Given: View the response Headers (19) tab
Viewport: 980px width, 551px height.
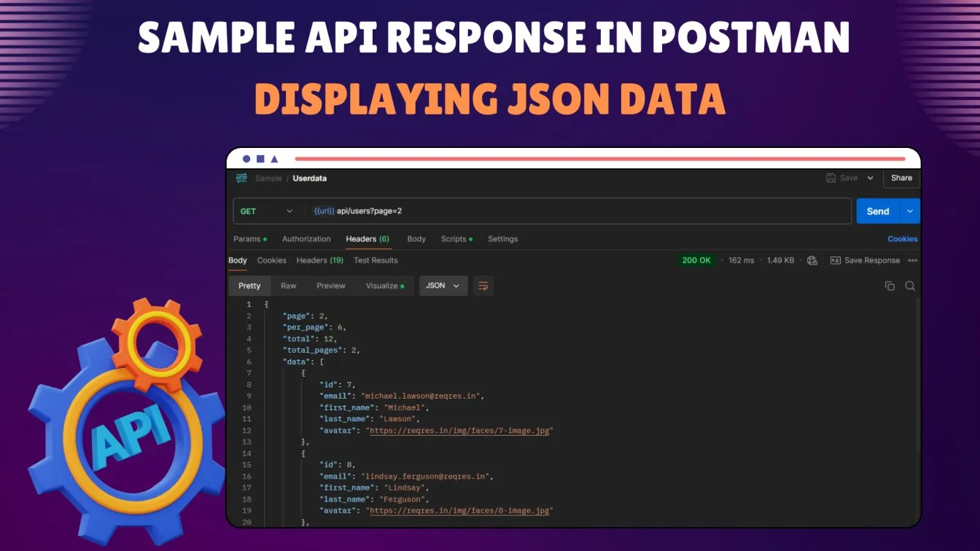Looking at the screenshot, I should coord(319,260).
